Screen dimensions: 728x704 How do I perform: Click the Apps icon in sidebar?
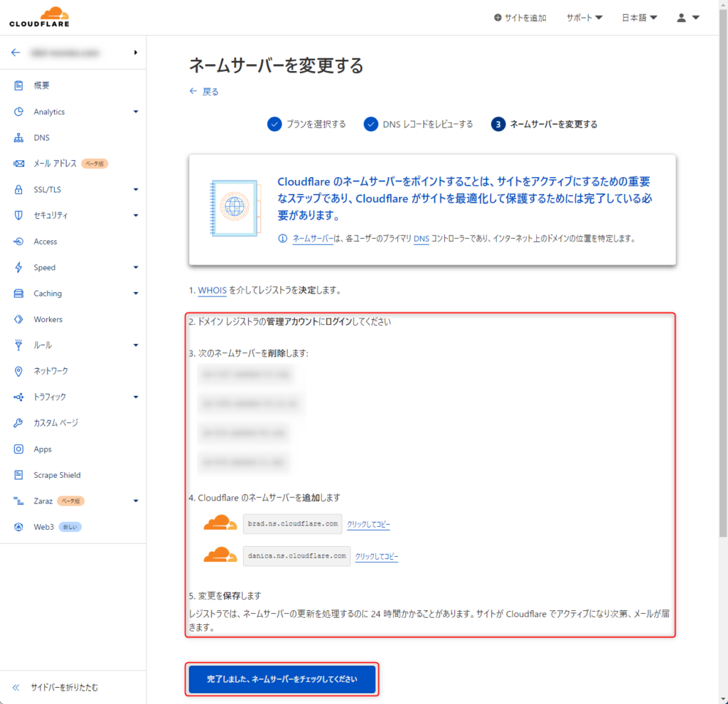pyautogui.click(x=18, y=449)
